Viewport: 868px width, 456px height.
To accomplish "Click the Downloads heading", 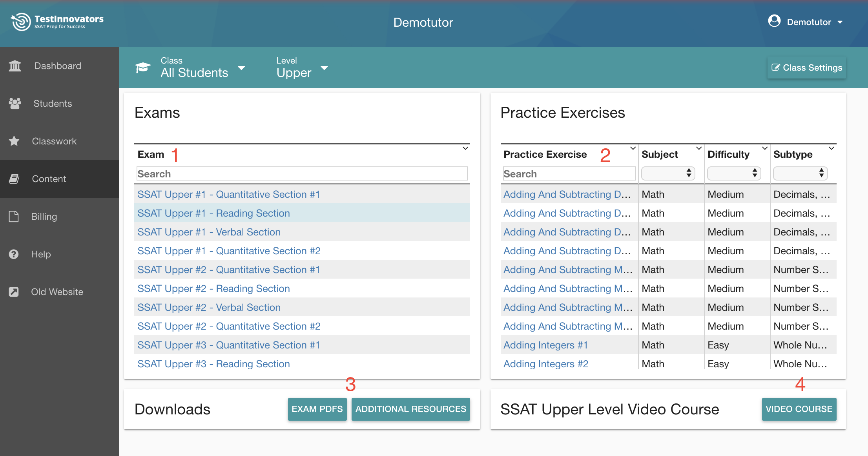I will [172, 409].
